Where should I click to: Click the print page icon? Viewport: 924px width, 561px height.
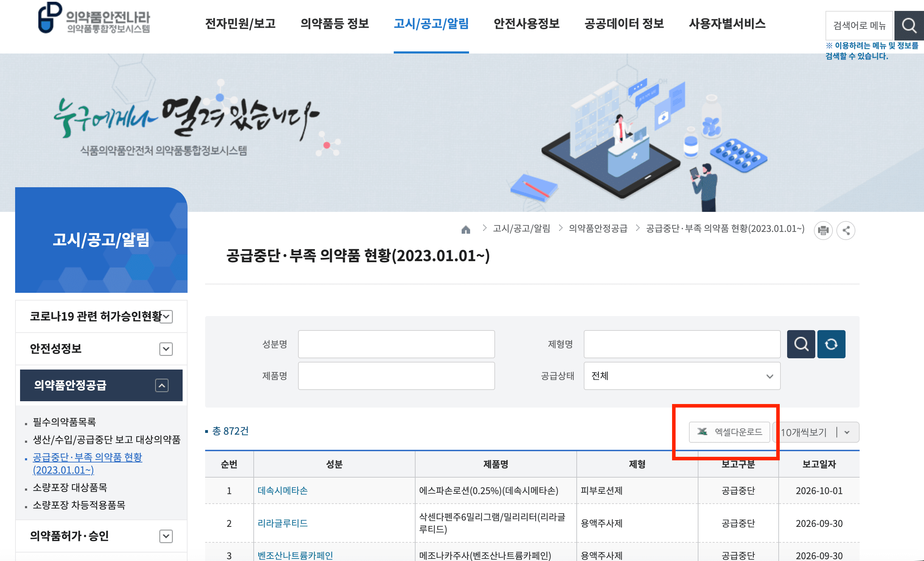823,230
